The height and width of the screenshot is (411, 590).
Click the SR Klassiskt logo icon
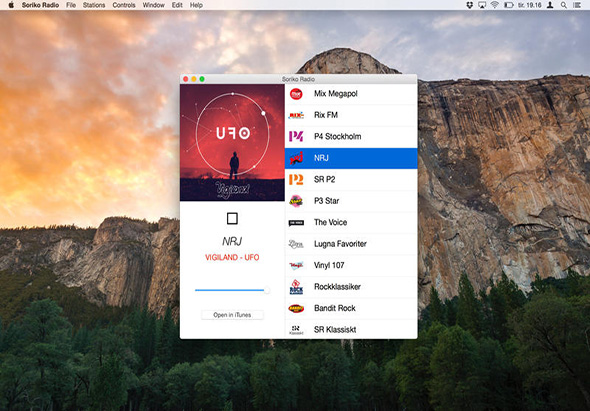tap(296, 330)
